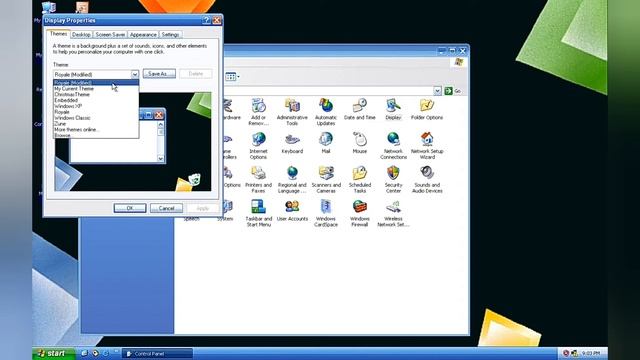This screenshot has height=360, width=640.
Task: Switch to the Desktop tab
Action: tap(81, 35)
